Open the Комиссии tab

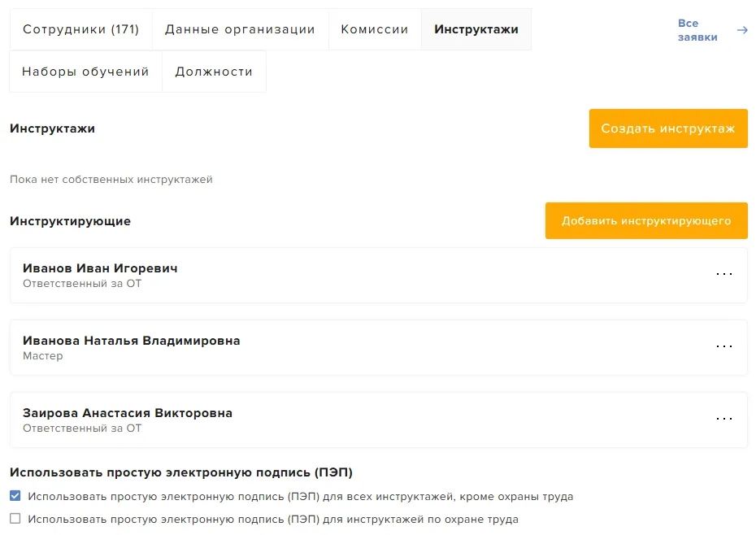coord(375,29)
